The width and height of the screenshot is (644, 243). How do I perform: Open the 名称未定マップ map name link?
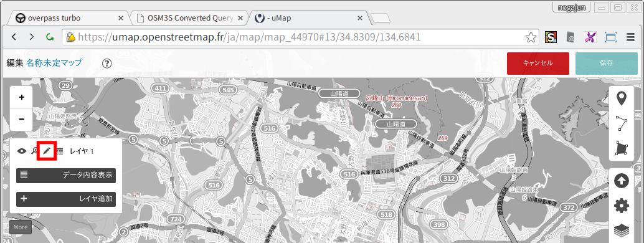[x=54, y=63]
